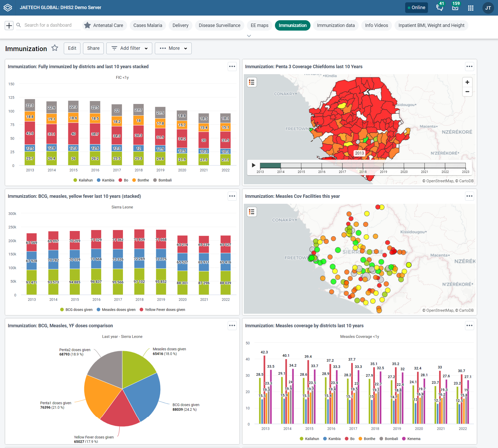
Task: Open the Add filter dropdown
Action: coord(129,48)
